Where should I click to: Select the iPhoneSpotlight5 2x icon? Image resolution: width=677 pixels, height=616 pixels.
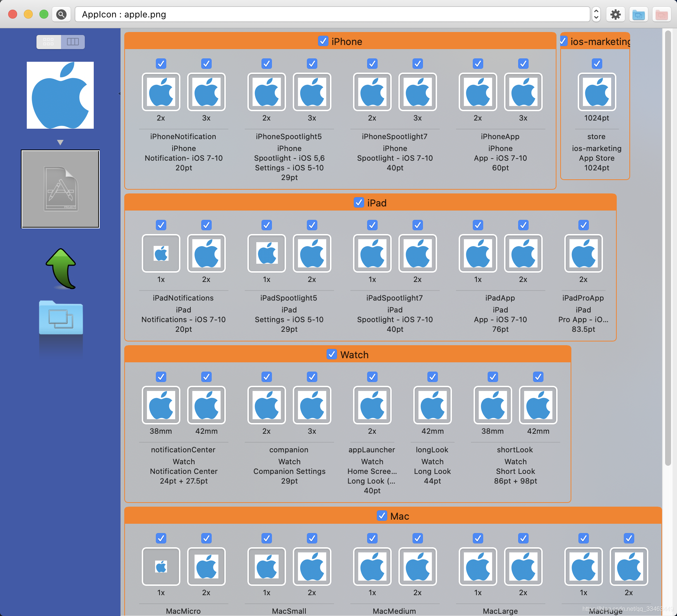(x=266, y=92)
